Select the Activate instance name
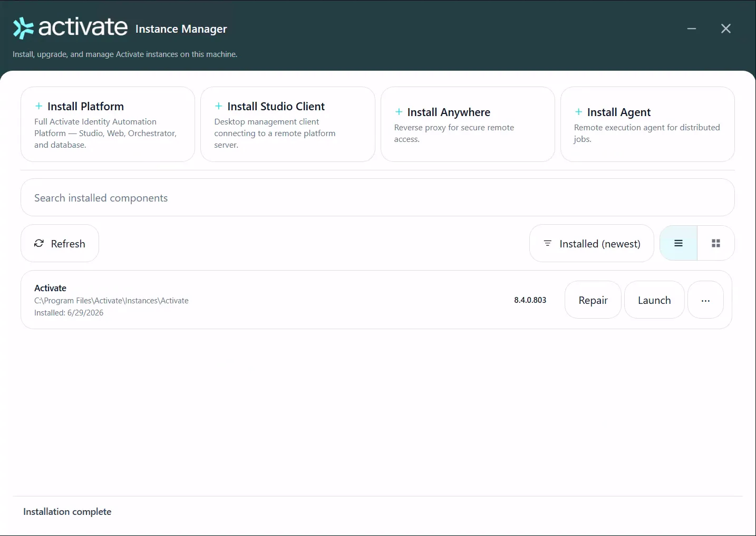 point(50,288)
